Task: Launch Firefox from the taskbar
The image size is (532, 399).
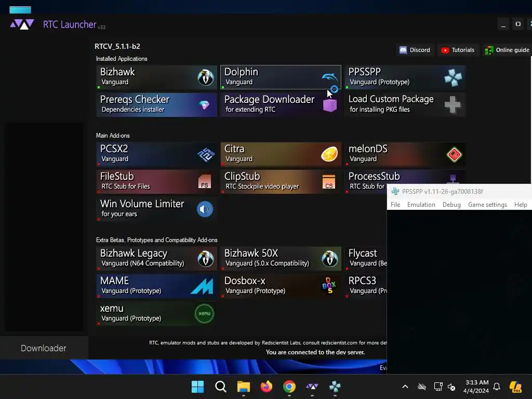Action: click(x=267, y=387)
